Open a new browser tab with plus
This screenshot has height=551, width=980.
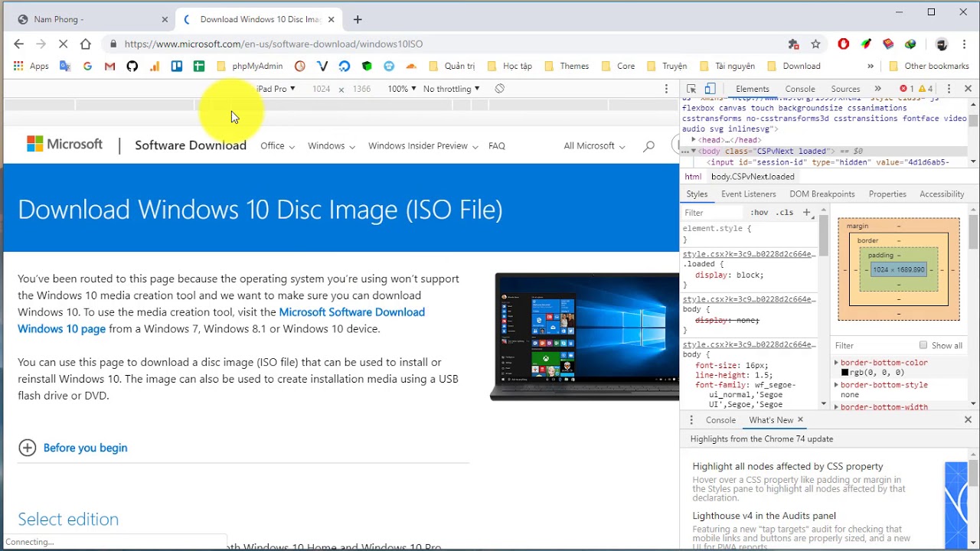pyautogui.click(x=358, y=19)
